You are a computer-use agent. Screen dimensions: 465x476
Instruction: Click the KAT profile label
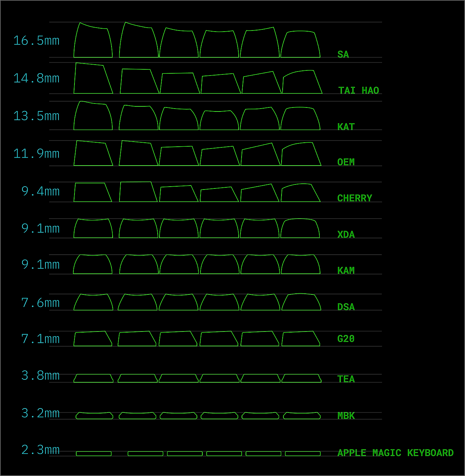(x=346, y=127)
